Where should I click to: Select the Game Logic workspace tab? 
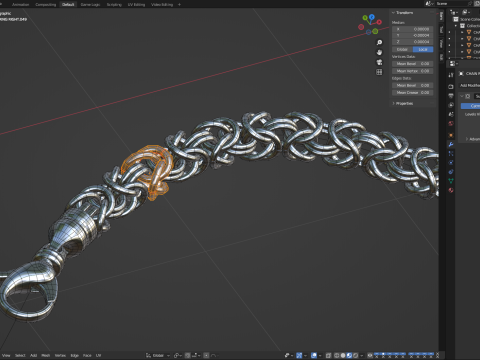[x=90, y=4]
